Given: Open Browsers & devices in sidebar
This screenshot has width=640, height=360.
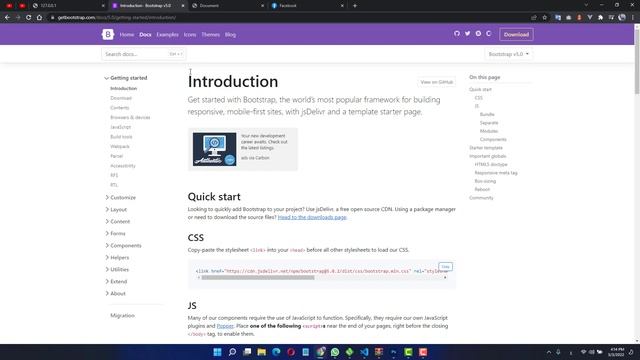Looking at the screenshot, I should pyautogui.click(x=130, y=118).
